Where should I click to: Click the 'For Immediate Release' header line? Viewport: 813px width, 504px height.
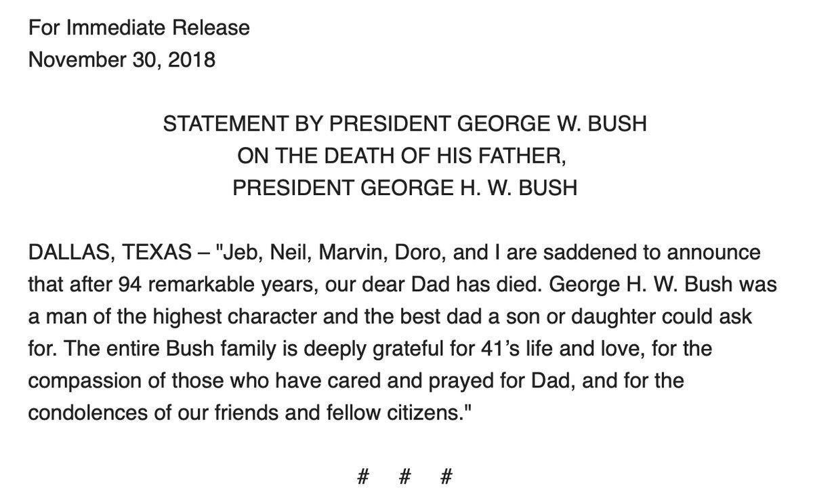(x=139, y=28)
